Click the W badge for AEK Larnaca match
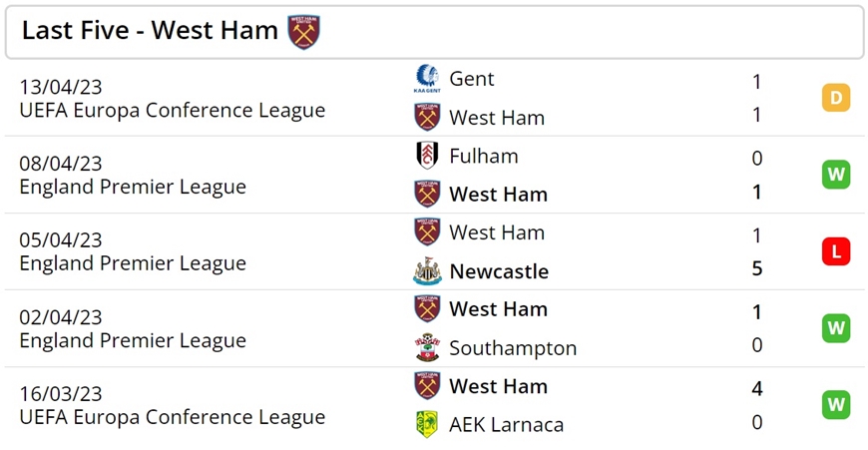The width and height of the screenshot is (868, 450). pos(836,405)
